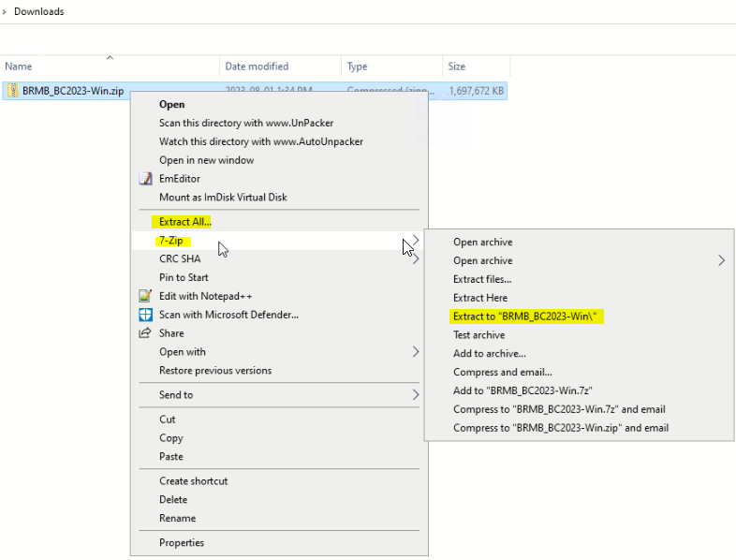The image size is (736, 560).
Task: Choose Compress to "BRMB_BC2023-Win.zip" and email
Action: pos(561,428)
